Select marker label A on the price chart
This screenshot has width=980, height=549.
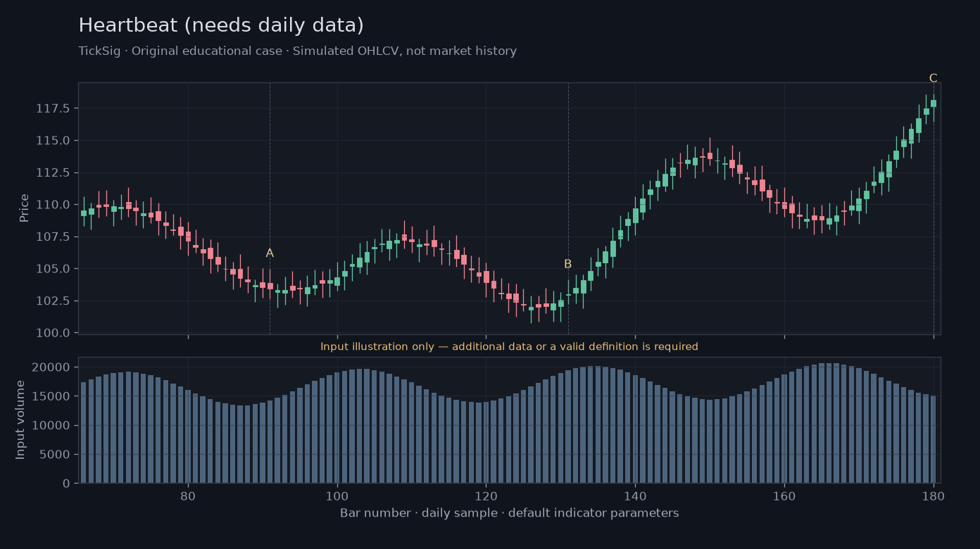click(x=270, y=253)
